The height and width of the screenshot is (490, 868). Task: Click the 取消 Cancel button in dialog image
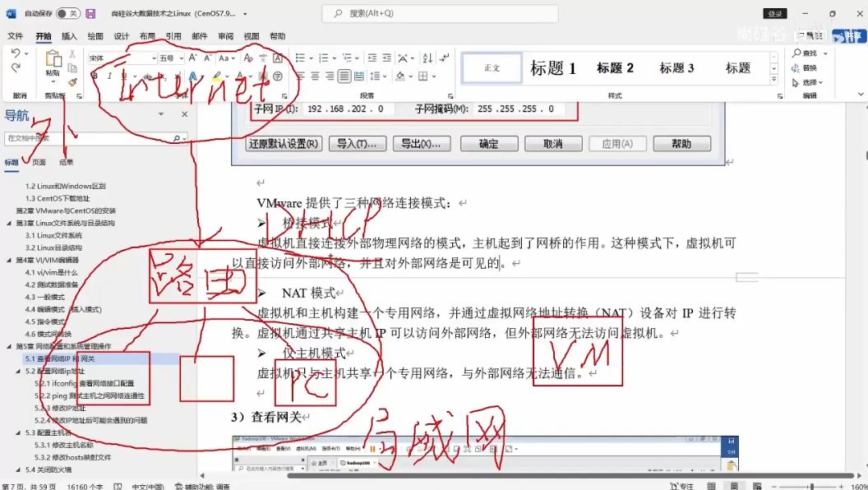(x=553, y=144)
